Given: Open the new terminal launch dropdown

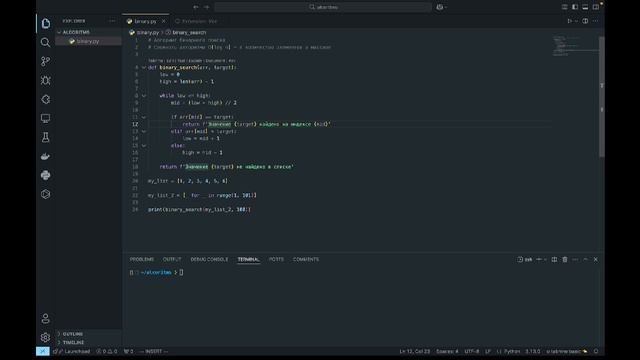Looking at the screenshot, I should [545, 260].
